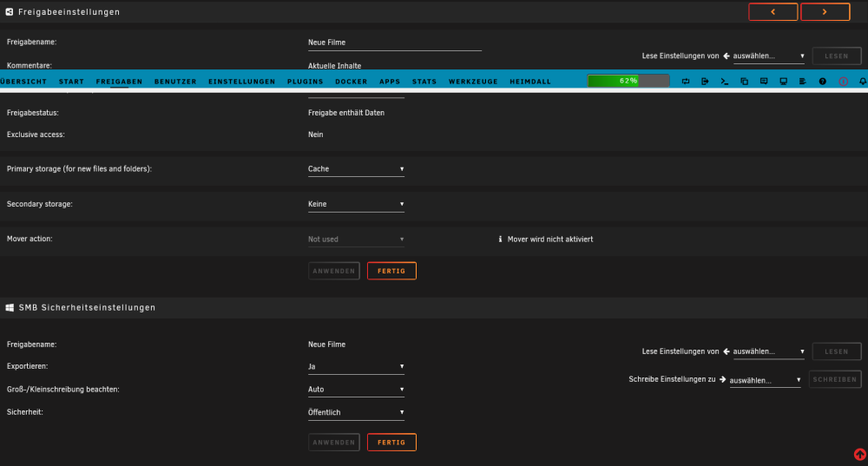The width and height of the screenshot is (868, 466).
Task: Open the STATS tab
Action: point(424,82)
